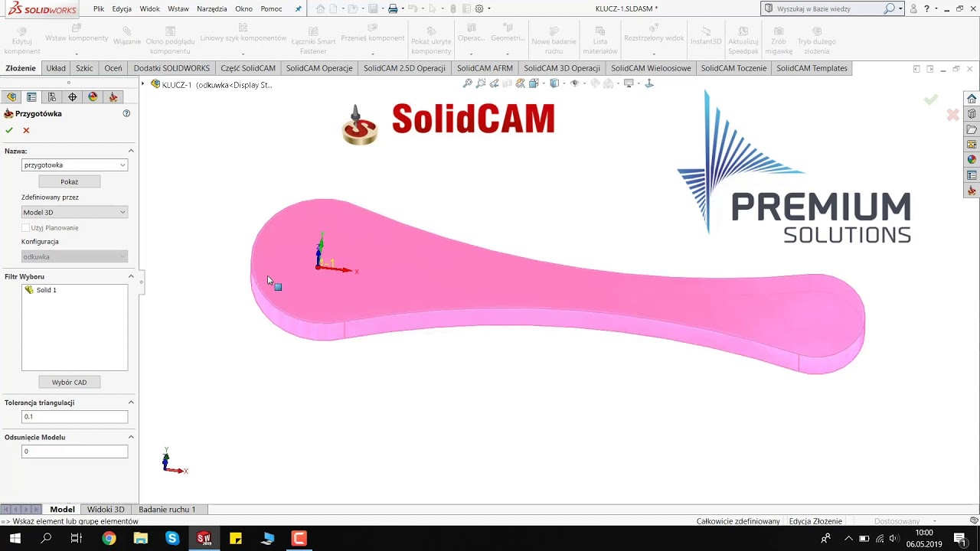The width and height of the screenshot is (980, 551).
Task: Switch to the SolidCAM Toczenie tab
Action: pyautogui.click(x=733, y=68)
